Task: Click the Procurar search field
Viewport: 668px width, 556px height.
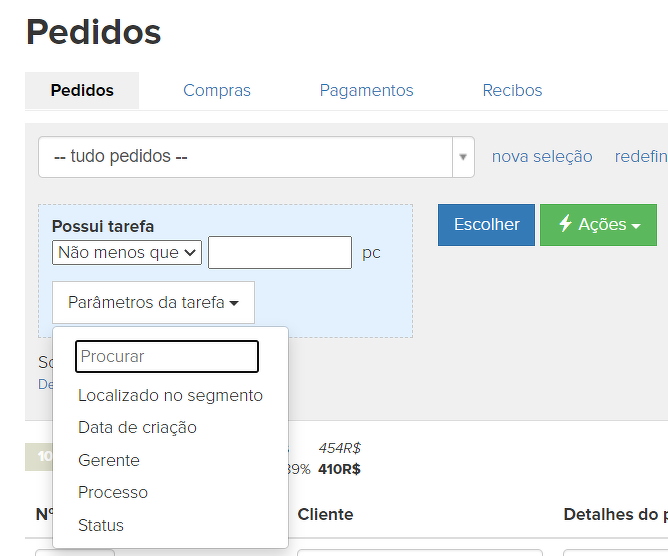Action: coord(167,356)
